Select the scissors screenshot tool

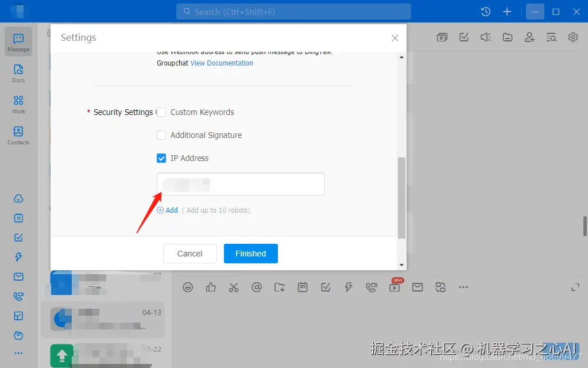pyautogui.click(x=234, y=287)
